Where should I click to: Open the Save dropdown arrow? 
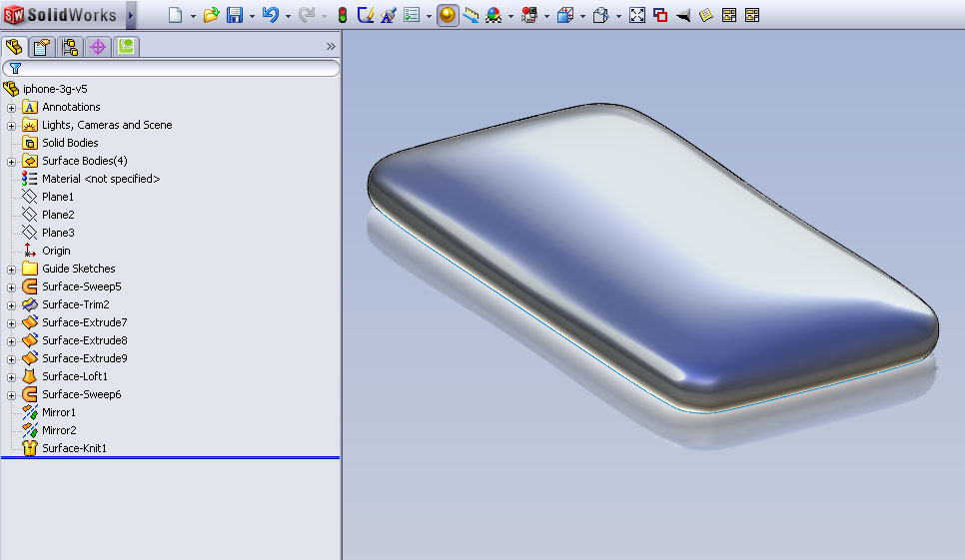252,16
